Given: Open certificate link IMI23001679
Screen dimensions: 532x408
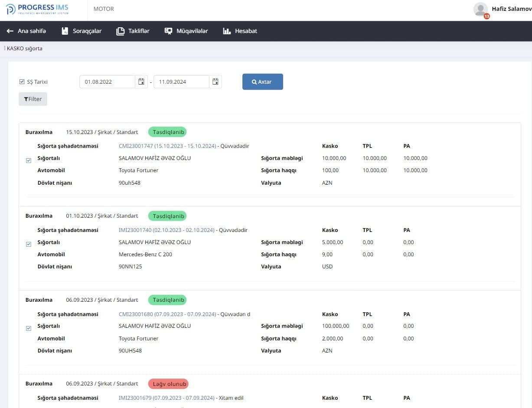Looking at the screenshot, I should pyautogui.click(x=166, y=398).
